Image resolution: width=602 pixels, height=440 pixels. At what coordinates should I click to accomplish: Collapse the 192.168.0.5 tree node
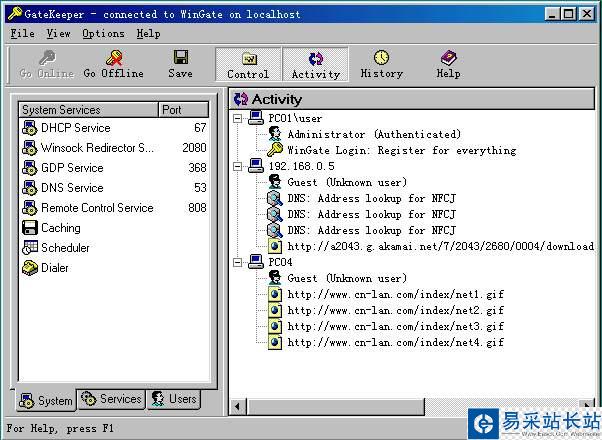pos(238,166)
